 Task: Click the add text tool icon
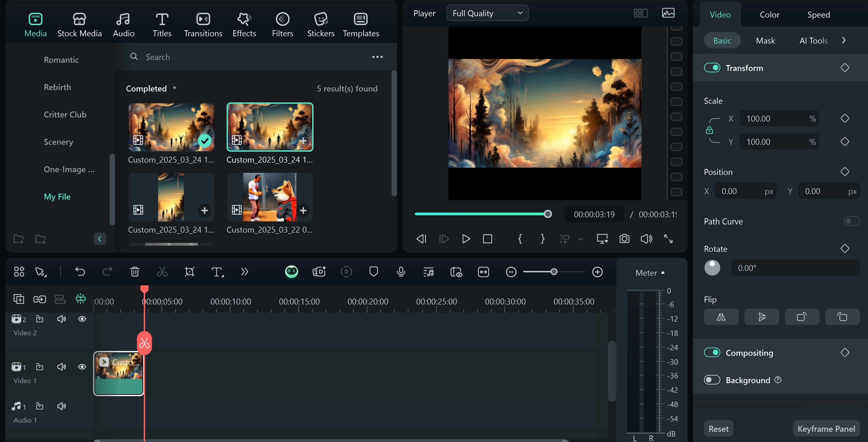click(217, 272)
